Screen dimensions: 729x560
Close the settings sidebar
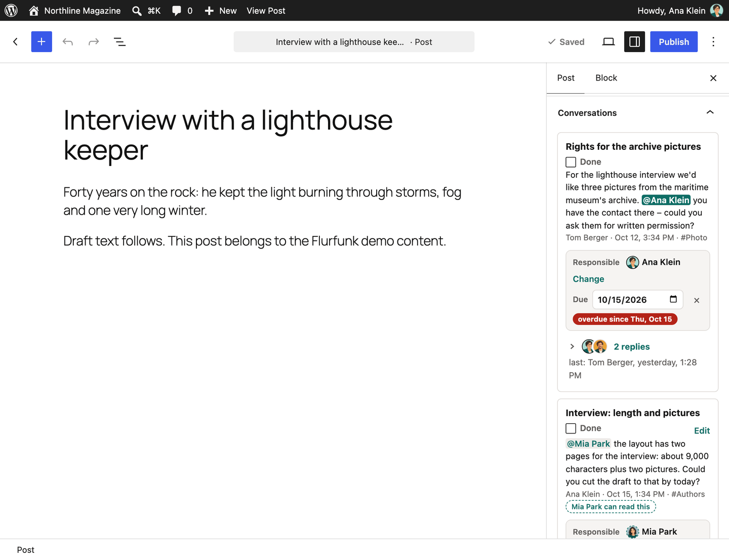713,78
